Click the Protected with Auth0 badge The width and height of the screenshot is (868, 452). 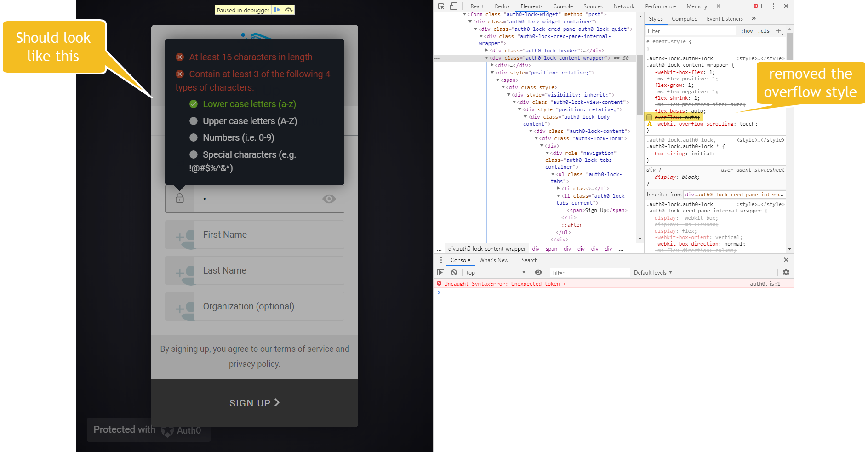tap(148, 430)
